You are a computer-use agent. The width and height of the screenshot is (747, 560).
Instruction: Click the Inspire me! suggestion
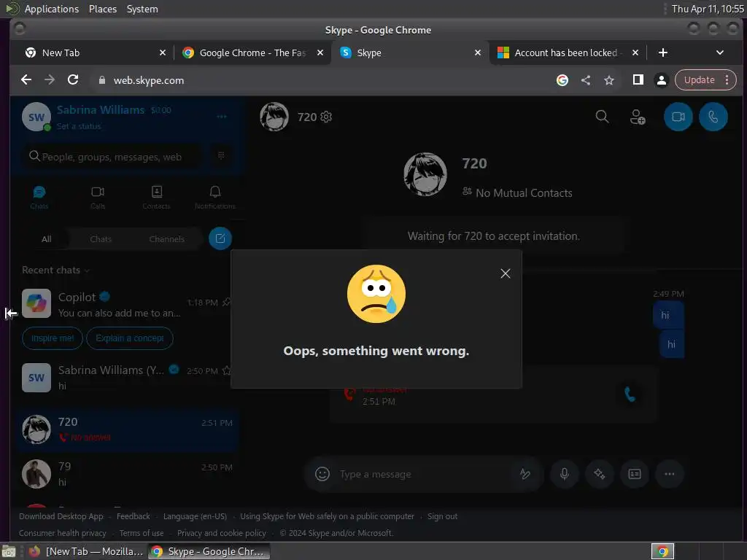(53, 338)
